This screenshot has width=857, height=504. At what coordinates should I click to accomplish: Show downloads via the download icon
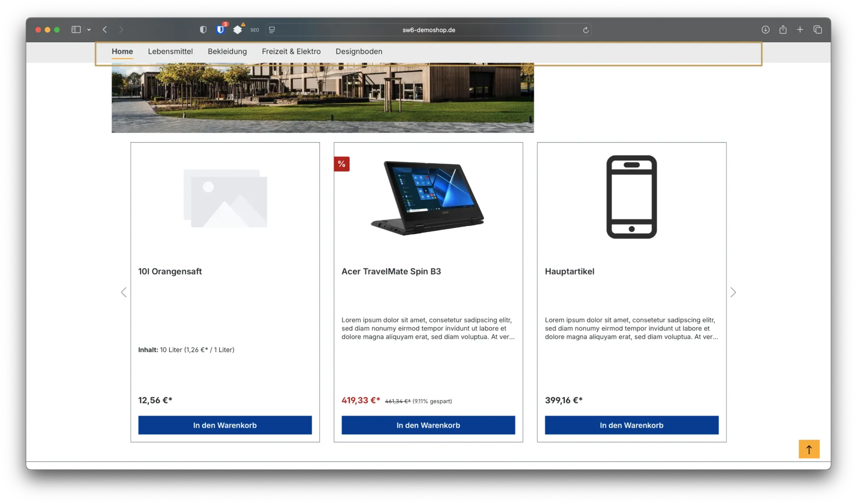(765, 30)
